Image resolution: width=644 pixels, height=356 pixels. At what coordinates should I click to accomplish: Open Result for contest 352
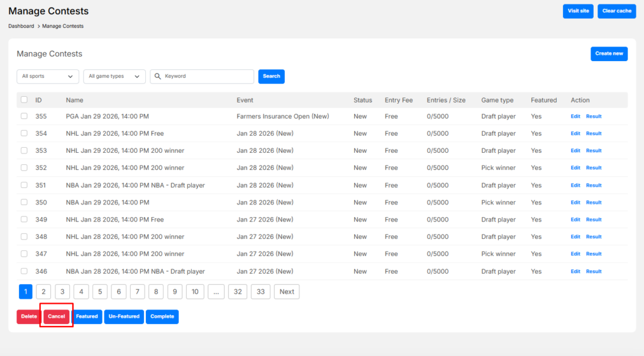(594, 168)
